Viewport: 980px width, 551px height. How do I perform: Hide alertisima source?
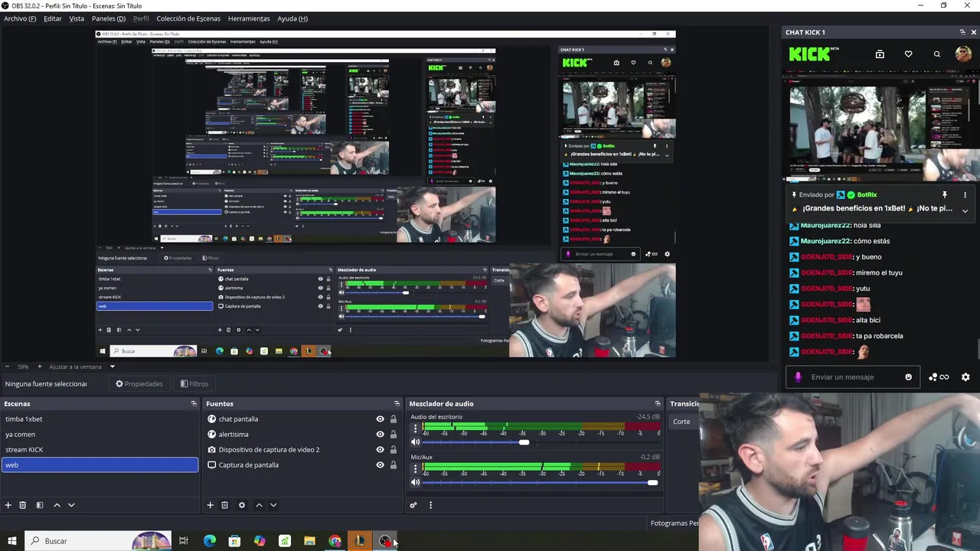coord(380,435)
